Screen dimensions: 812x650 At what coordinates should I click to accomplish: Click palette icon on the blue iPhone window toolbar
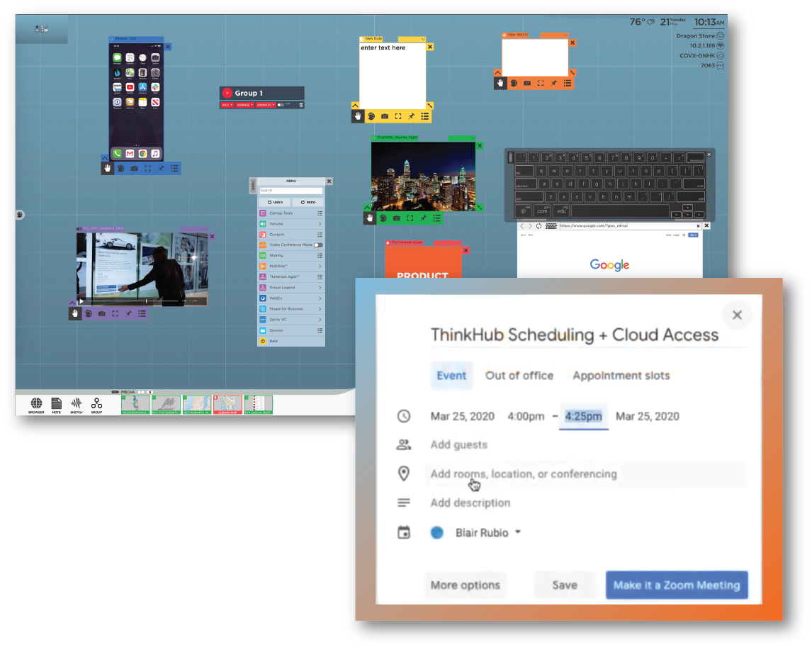tap(120, 168)
